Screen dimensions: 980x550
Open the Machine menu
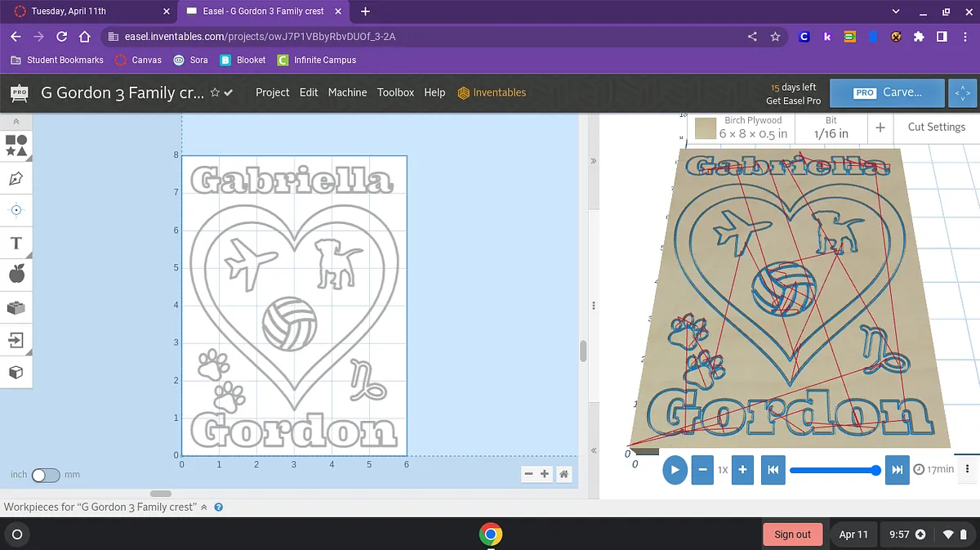tap(347, 92)
